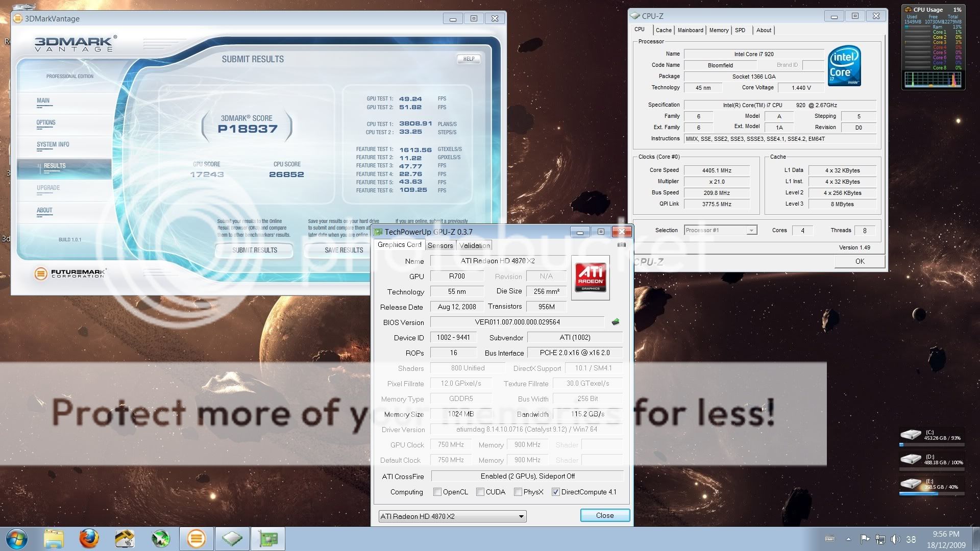The image size is (980, 551).
Task: Open Firefox from the taskbar
Action: pyautogui.click(x=89, y=539)
